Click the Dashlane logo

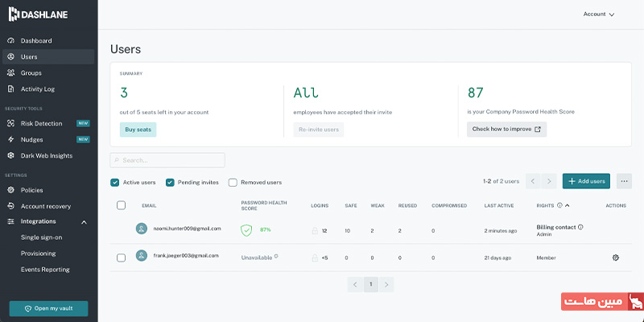(x=38, y=14)
